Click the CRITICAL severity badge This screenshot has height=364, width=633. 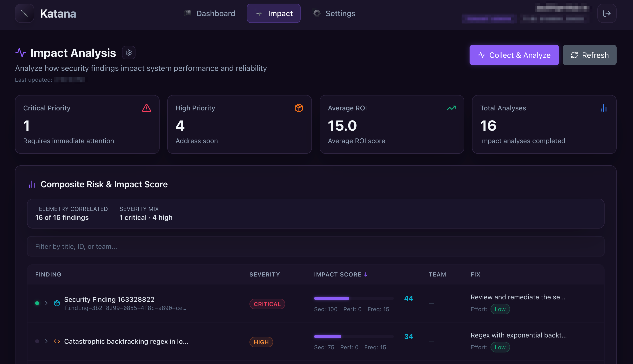(x=267, y=304)
